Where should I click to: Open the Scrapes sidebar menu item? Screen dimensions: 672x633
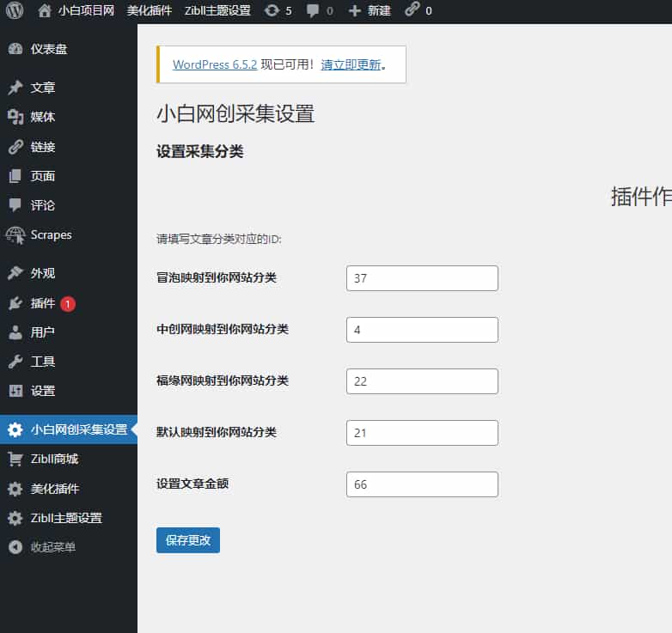(51, 234)
